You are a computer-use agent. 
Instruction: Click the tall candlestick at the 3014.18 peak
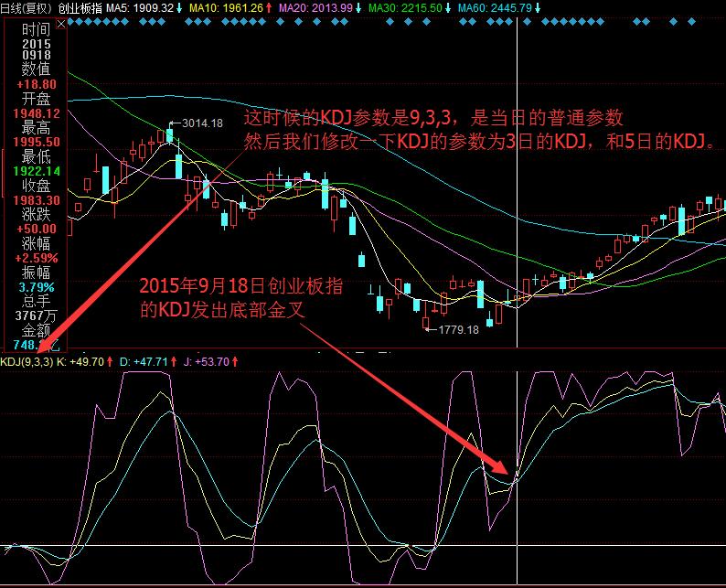169,135
